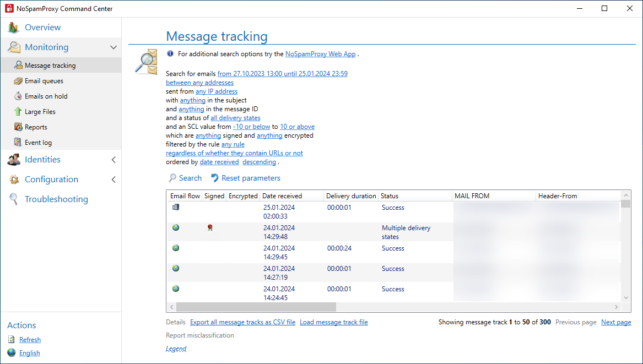
Task: Click the '10 or above' SCL maximum link
Action: coord(298,127)
